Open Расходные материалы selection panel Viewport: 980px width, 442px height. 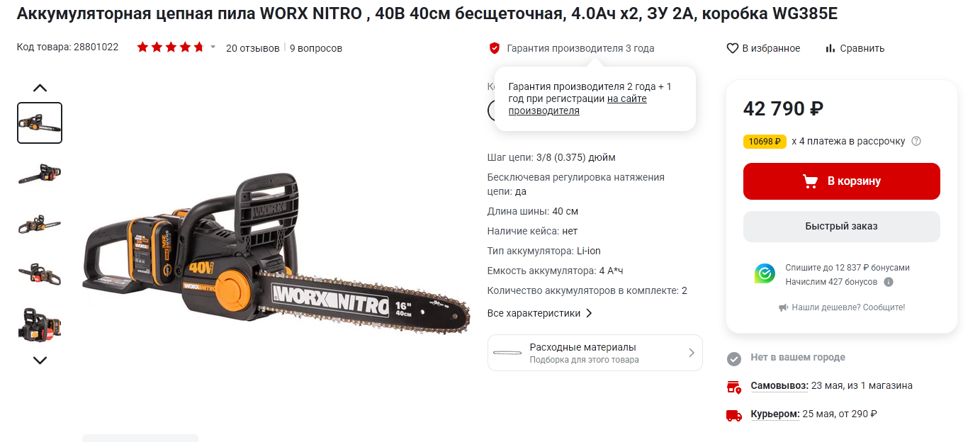coord(595,353)
